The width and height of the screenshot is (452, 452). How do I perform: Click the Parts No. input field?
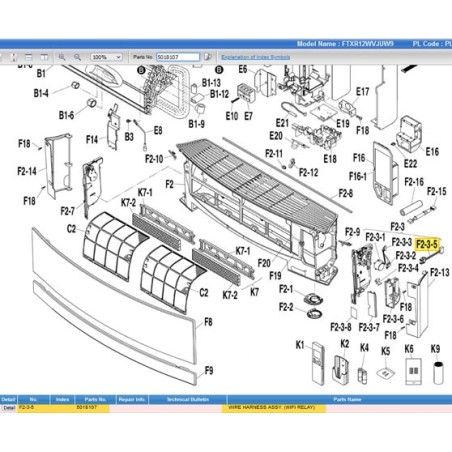178,57
